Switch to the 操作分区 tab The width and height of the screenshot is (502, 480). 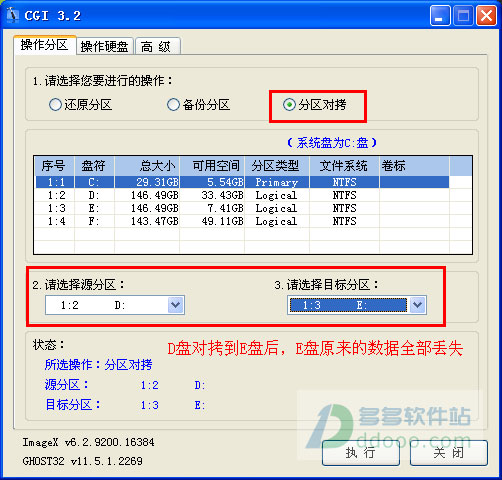click(x=44, y=45)
